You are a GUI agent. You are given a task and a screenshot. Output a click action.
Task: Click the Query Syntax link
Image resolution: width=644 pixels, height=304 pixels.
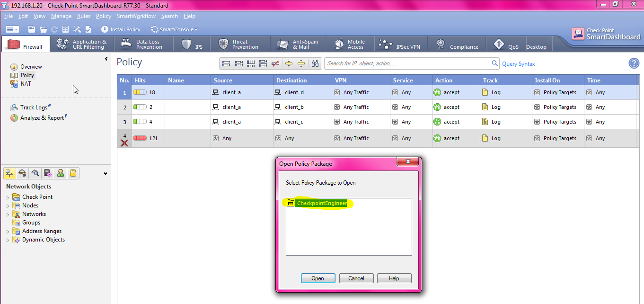pos(518,64)
